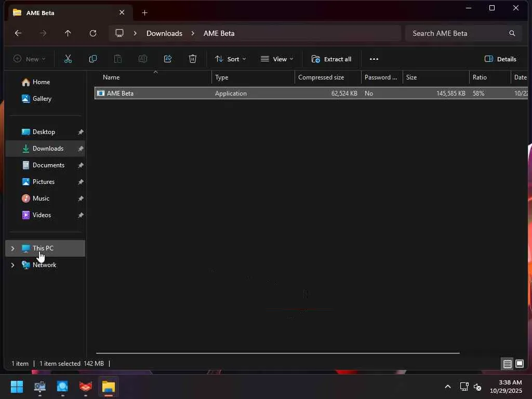Open a new tab with plus icon
Viewport: 532px width, 399px height.
point(144,13)
